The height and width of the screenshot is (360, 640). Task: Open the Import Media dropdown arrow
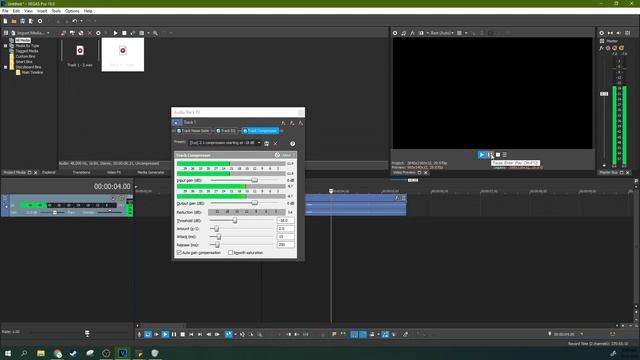[48, 33]
